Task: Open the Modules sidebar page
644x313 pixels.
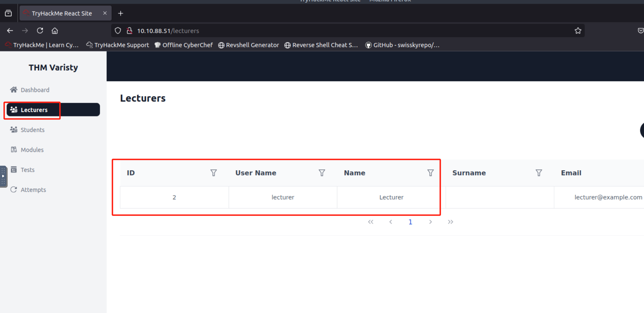Action: (x=32, y=150)
